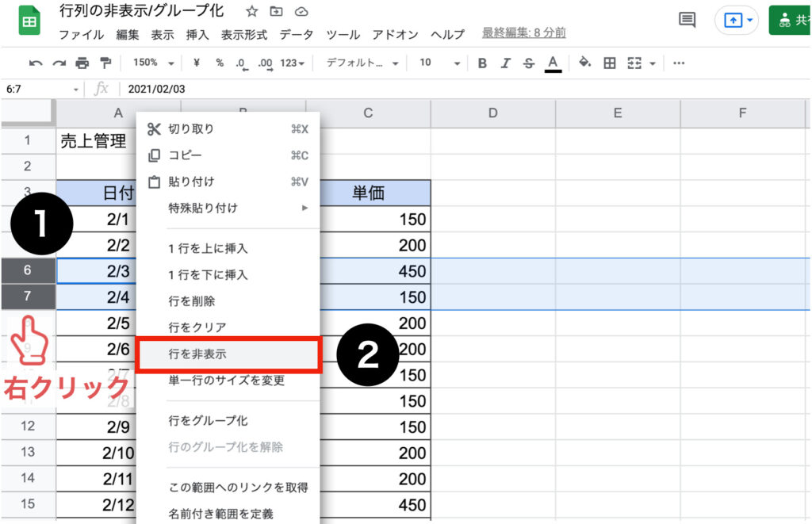Choose 単一行のサイズを変更
Image resolution: width=812 pixels, height=524 pixels.
pos(228,381)
